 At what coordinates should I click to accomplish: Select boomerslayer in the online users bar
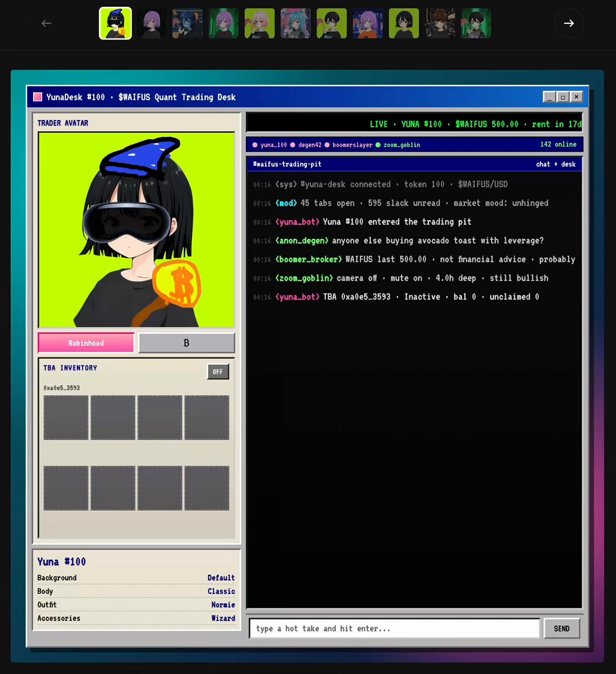tap(348, 145)
